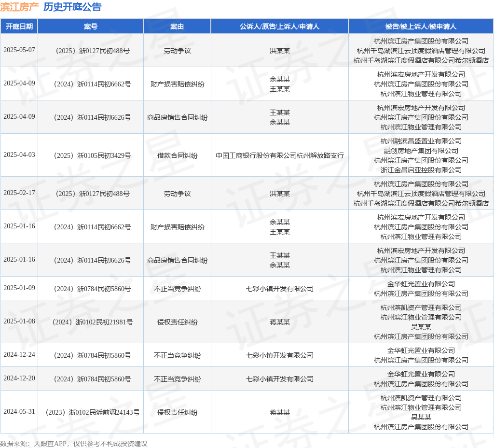The image size is (494, 448).
Task: Click case number (2024)浙0102民初21981号
Action: [x=93, y=322]
